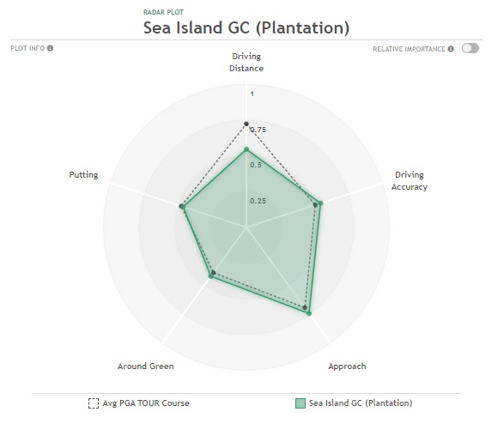Select the green Driving Accuracy data point
Screen dimensions: 504x424
[x=320, y=203]
